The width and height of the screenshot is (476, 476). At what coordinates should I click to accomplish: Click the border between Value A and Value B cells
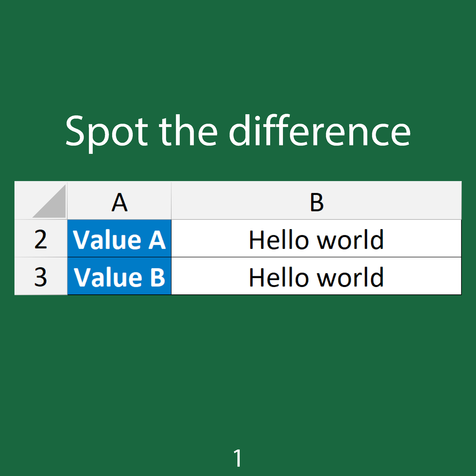pyautogui.click(x=119, y=257)
